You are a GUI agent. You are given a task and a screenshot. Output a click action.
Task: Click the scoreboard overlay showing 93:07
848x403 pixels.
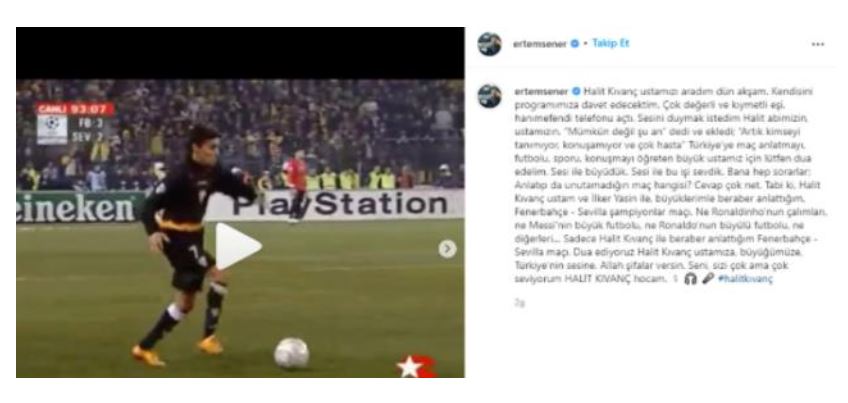pos(76,123)
